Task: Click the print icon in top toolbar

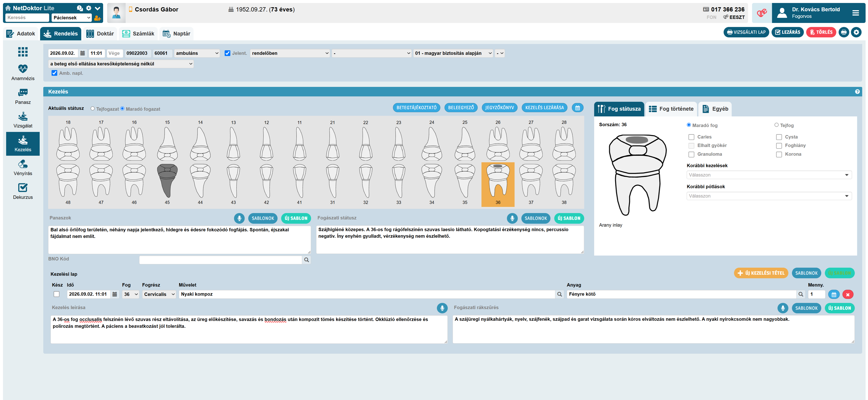Action: coord(844,32)
